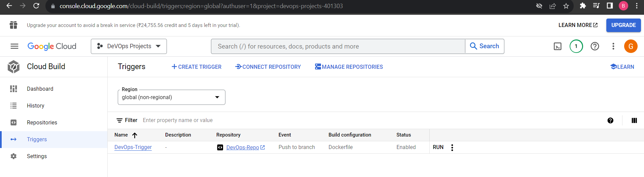
Task: Click the Repository column header
Action: 228,135
